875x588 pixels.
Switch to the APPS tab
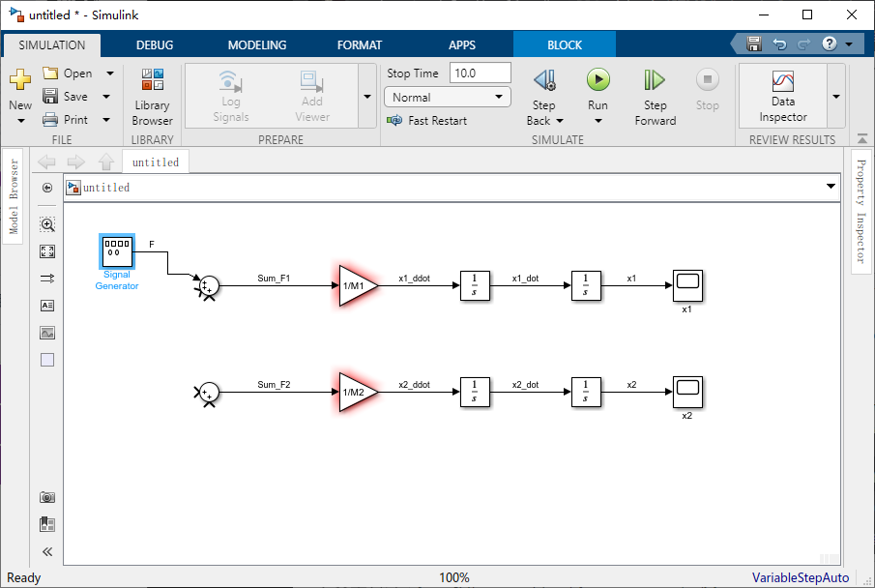coord(462,45)
